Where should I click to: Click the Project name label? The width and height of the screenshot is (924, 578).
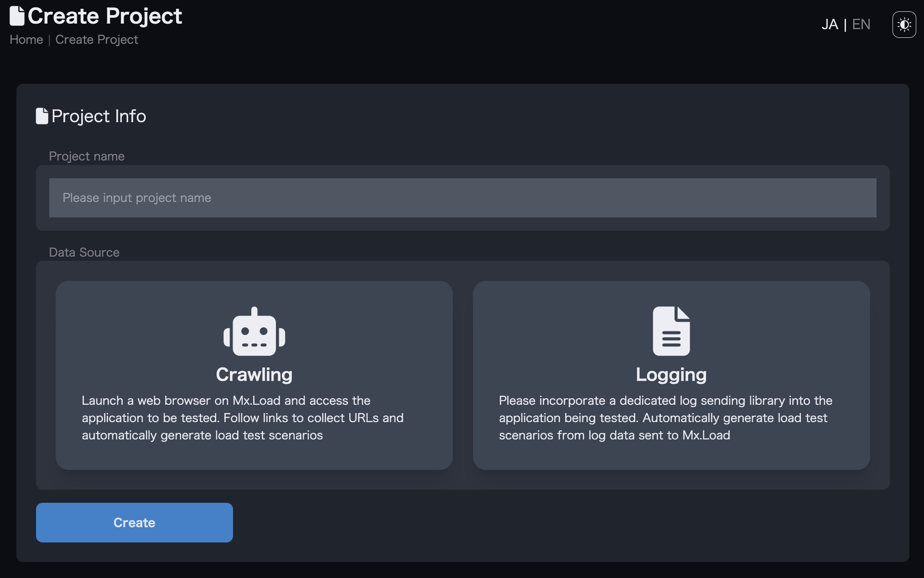(x=87, y=156)
